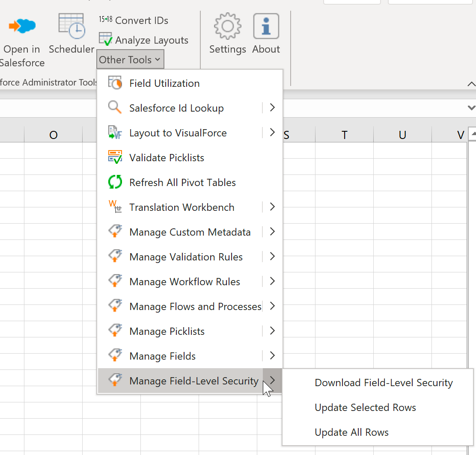Choose Download Field-Level Security

(384, 383)
